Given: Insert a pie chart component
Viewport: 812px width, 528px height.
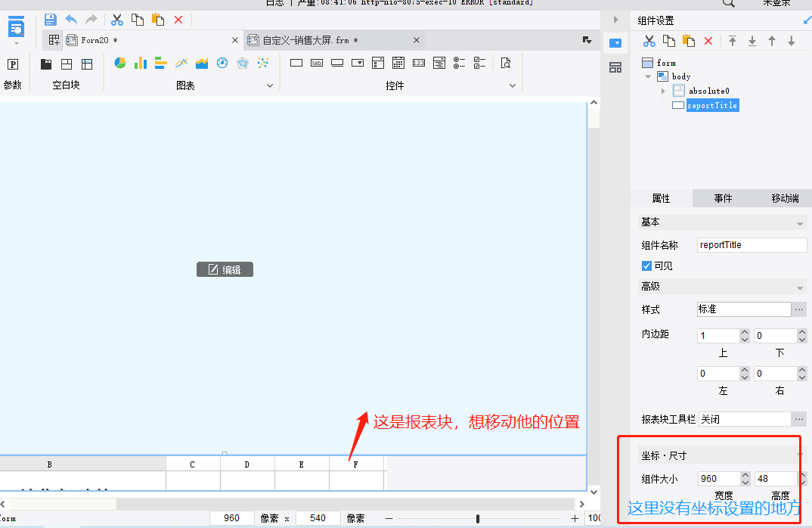Looking at the screenshot, I should pyautogui.click(x=119, y=64).
